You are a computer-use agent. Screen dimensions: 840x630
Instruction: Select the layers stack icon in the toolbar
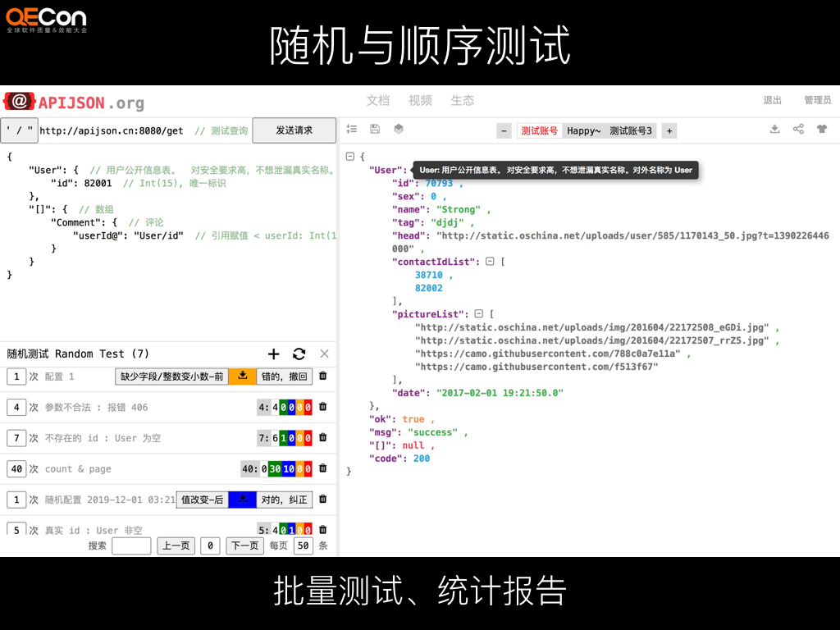[399, 129]
